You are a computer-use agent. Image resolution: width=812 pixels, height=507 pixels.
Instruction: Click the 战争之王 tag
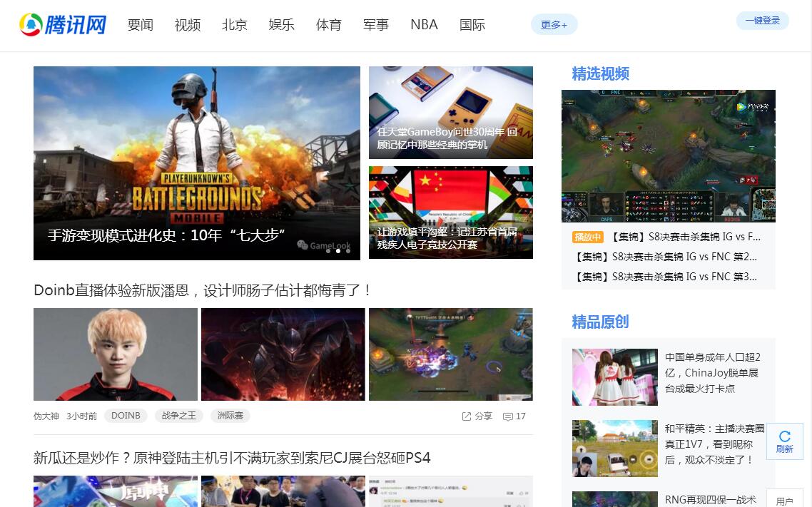point(178,416)
